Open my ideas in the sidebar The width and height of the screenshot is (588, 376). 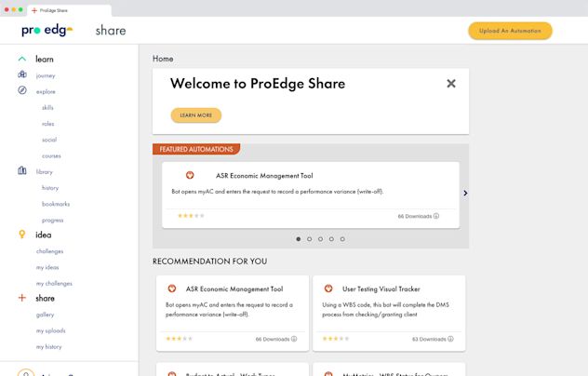(x=47, y=267)
